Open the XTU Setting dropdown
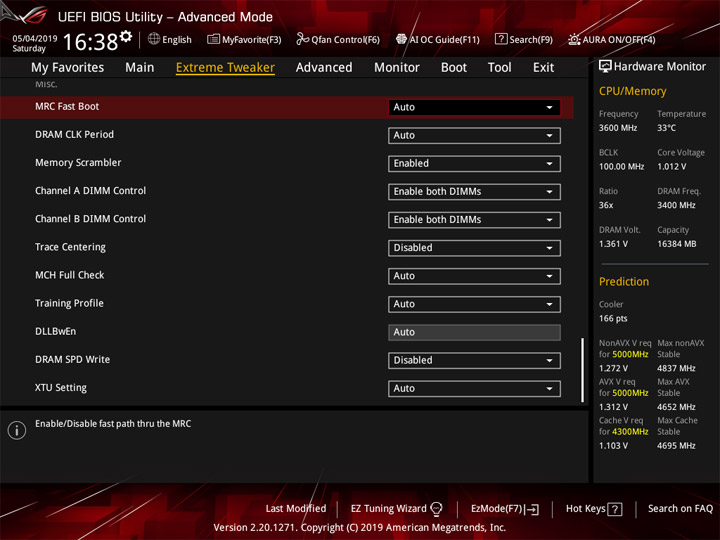 click(x=474, y=388)
